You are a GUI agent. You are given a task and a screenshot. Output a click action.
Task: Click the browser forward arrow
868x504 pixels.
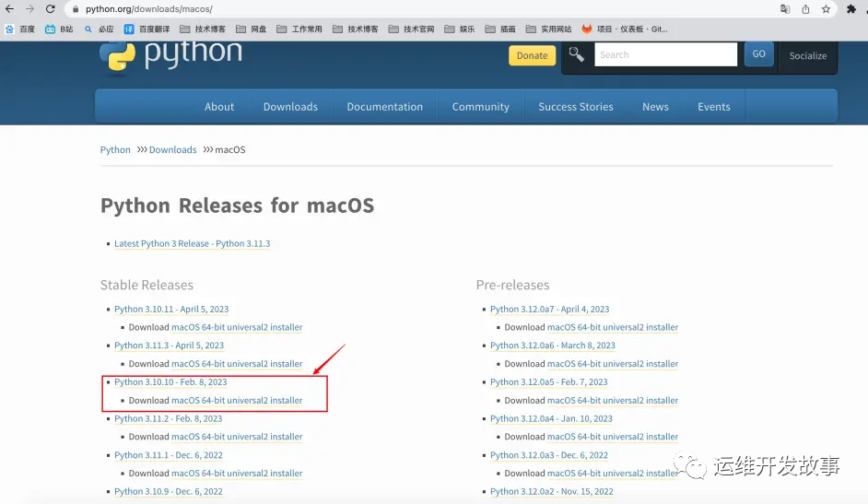tap(29, 9)
